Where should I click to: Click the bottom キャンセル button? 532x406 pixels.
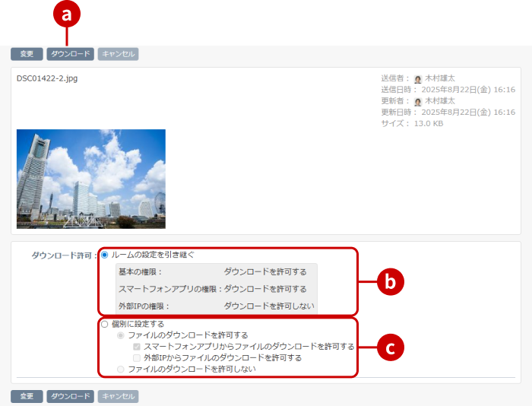[118, 396]
